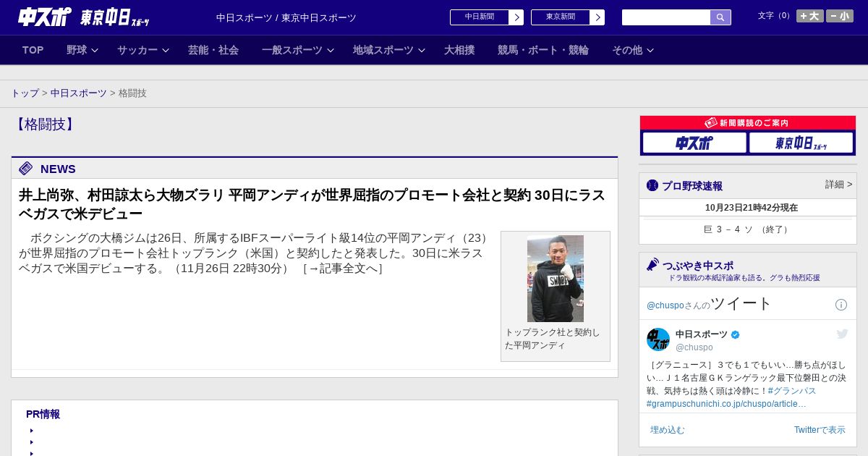Image resolution: width=868 pixels, height=456 pixels.
Task: Open the @chuspo link in tweets header
Action: pyautogui.click(x=665, y=305)
